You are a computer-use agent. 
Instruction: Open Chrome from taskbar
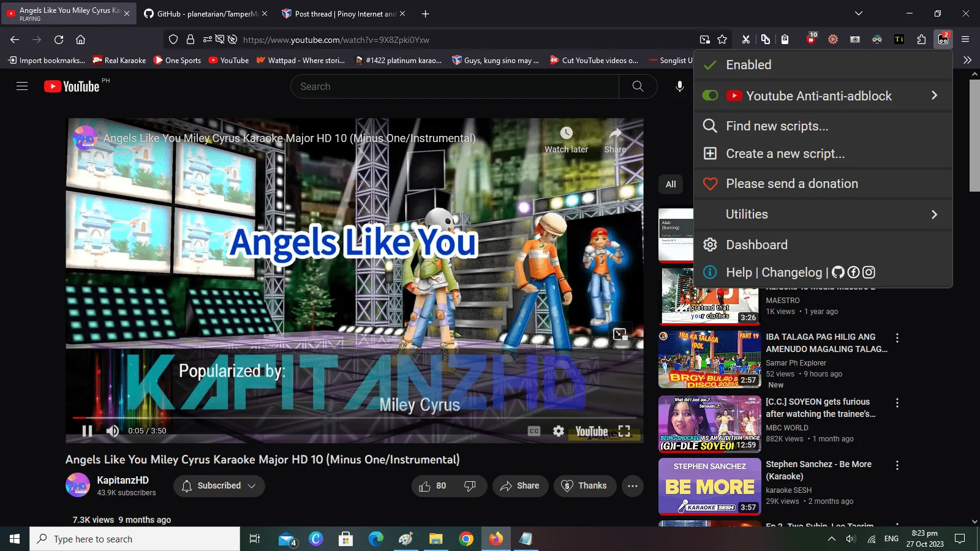tap(466, 539)
